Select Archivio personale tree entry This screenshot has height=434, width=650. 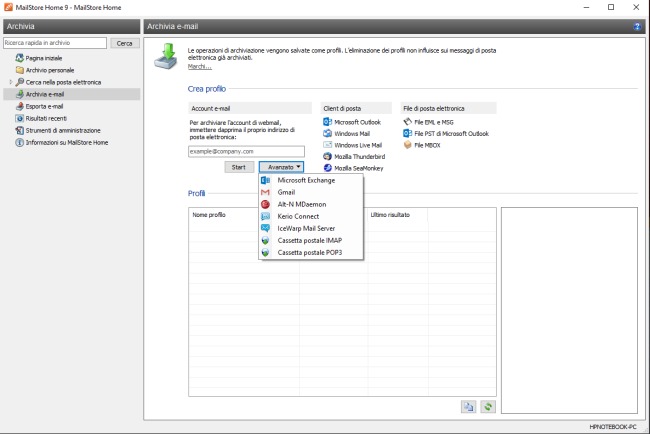[x=50, y=70]
